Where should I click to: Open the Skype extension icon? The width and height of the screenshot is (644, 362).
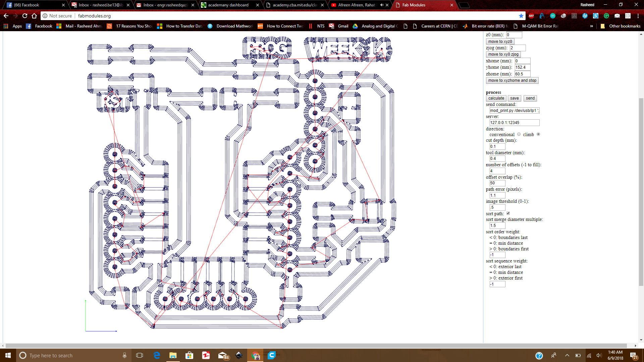596,16
